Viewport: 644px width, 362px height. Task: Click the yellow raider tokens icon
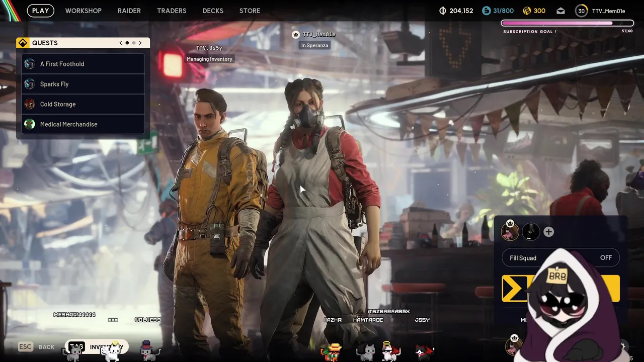[527, 11]
